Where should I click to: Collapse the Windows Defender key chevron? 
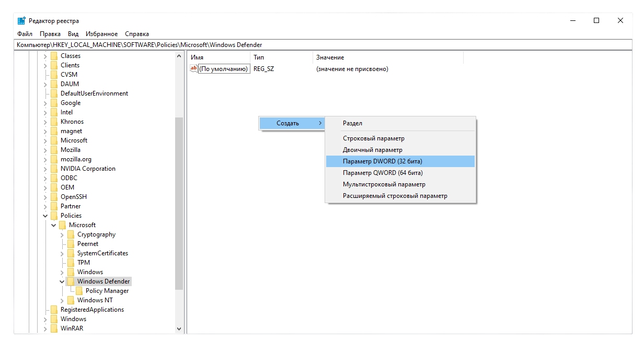click(x=62, y=281)
